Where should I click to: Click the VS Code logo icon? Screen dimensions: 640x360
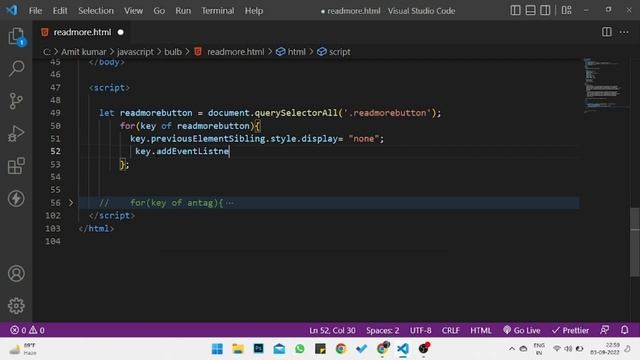(12, 10)
